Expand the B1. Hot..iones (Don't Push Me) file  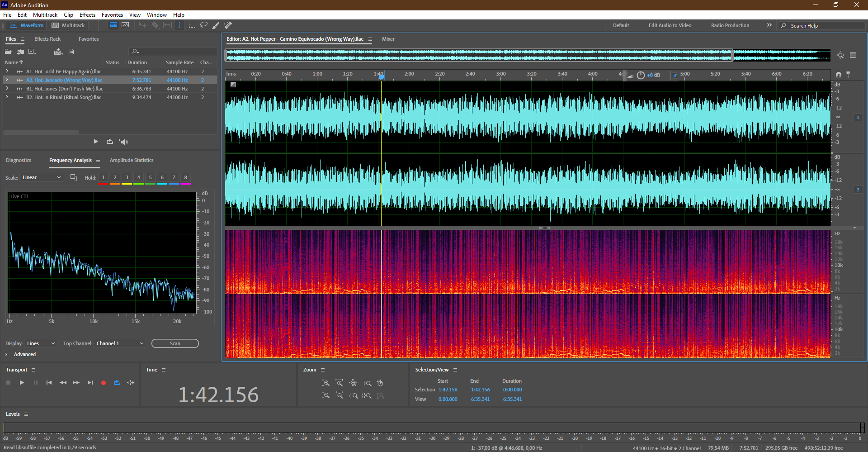pos(7,89)
